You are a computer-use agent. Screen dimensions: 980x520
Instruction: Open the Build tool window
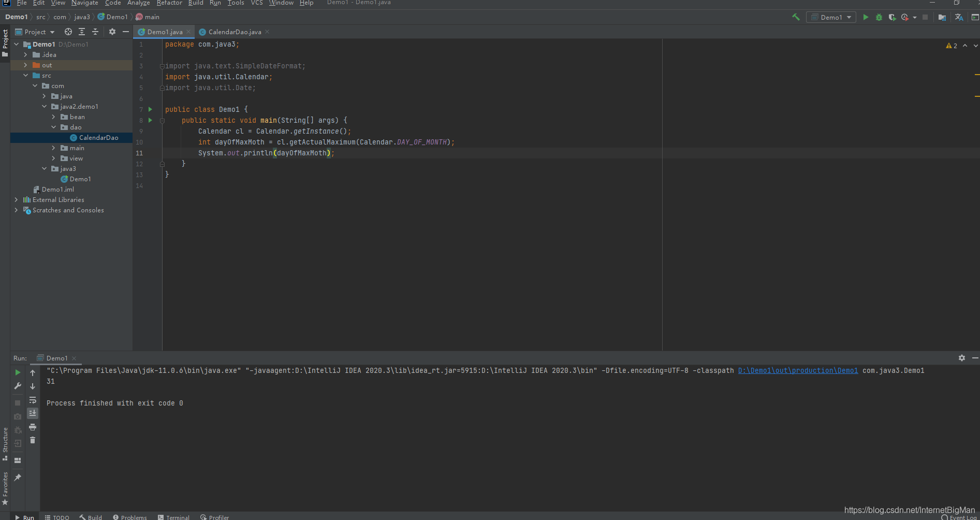[91, 517]
